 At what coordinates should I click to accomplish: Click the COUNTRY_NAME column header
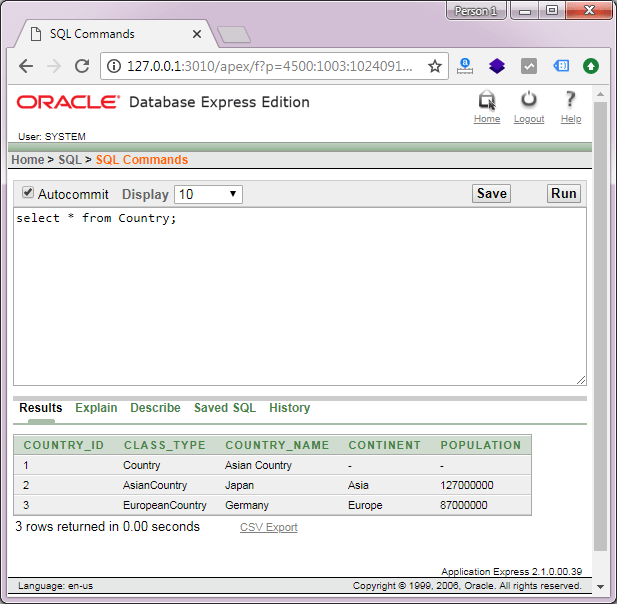(277, 445)
